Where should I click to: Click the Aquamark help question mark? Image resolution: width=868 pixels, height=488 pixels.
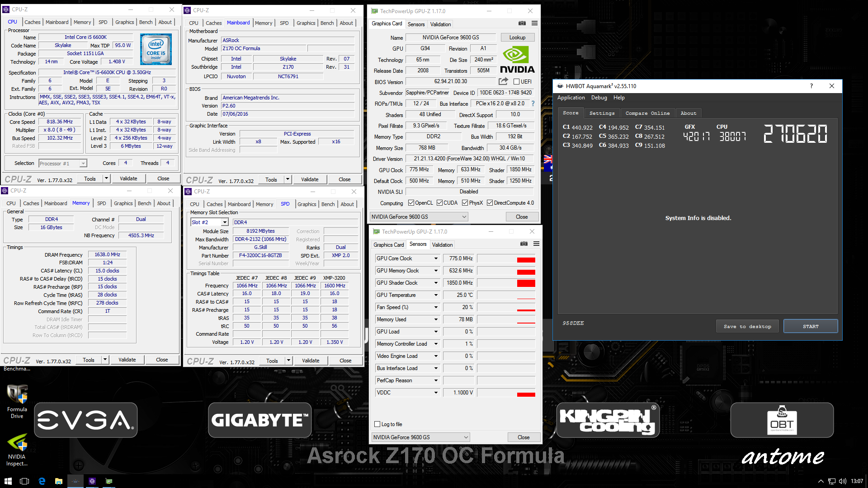point(811,86)
